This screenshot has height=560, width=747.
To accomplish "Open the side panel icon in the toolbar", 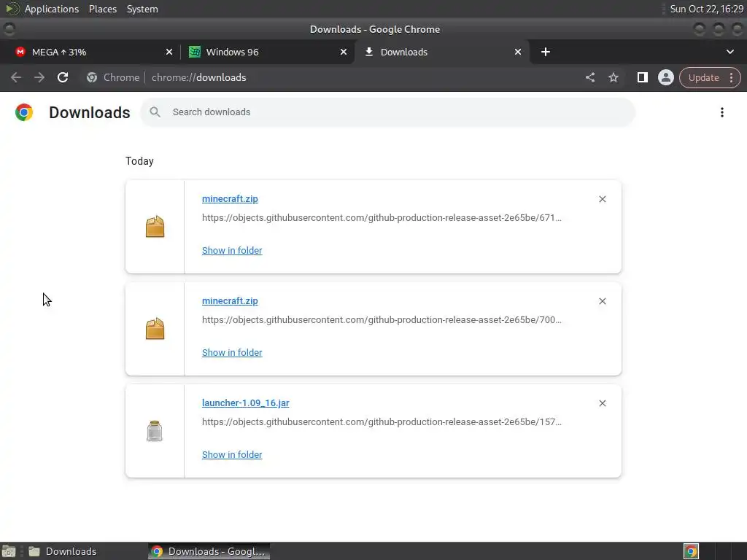I will point(642,77).
